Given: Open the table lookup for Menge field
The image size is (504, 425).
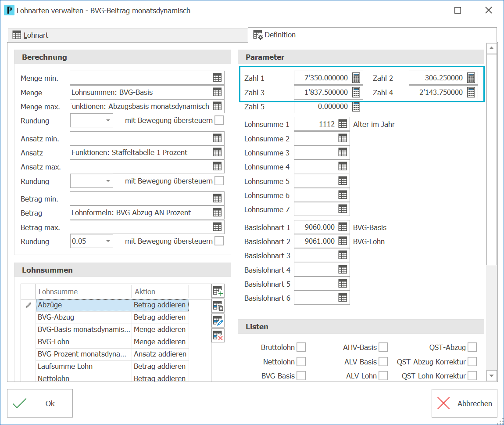Looking at the screenshot, I should pyautogui.click(x=217, y=92).
